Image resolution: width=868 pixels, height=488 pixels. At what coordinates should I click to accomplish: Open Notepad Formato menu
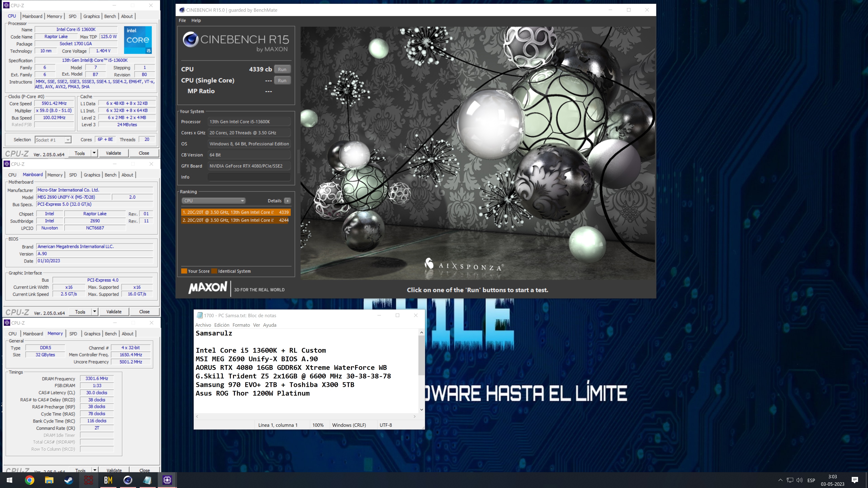coord(241,325)
